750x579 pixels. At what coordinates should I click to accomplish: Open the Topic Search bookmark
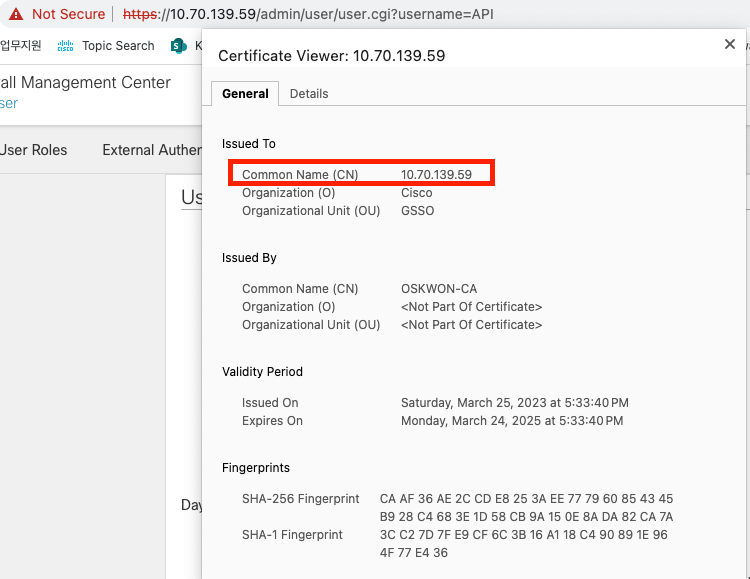pyautogui.click(x=118, y=46)
